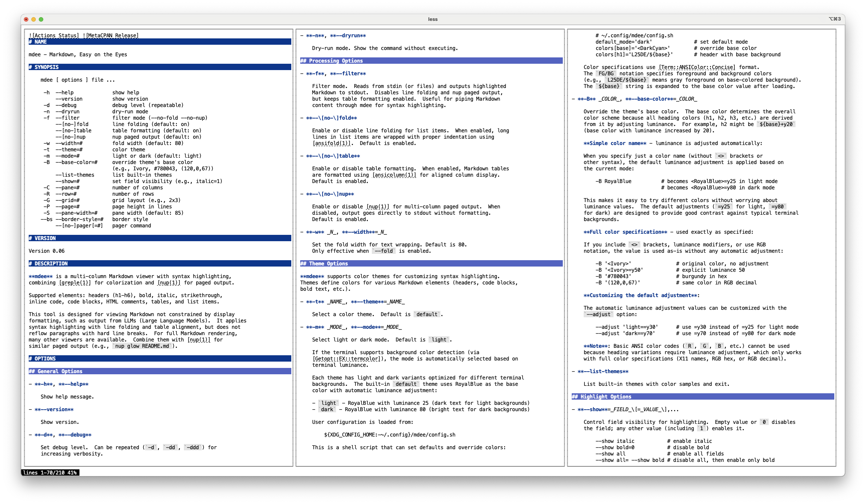Click the '## Highlight Options' heading bar
This screenshot has height=504, width=866.
(x=602, y=397)
